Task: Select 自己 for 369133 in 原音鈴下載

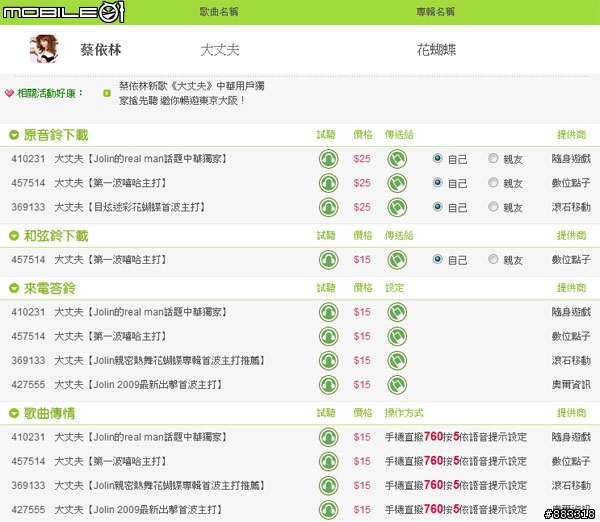Action: coord(437,207)
